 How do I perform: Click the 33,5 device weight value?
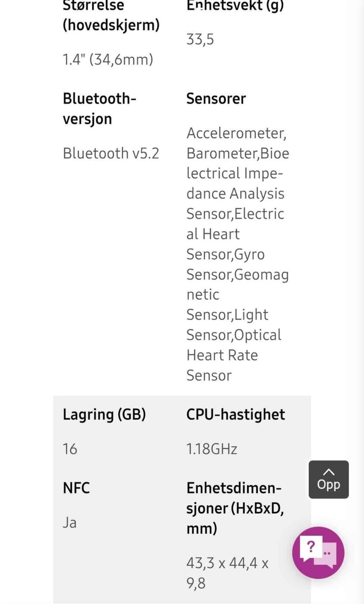pos(200,39)
